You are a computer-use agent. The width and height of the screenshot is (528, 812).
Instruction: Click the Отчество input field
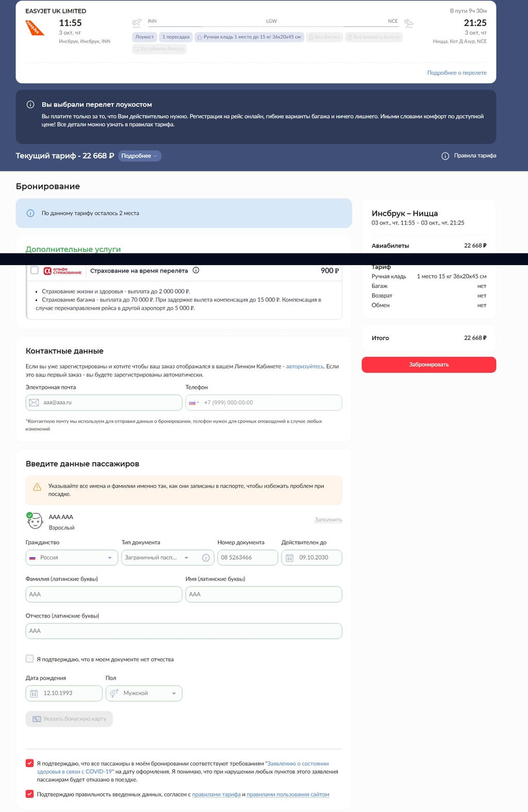coord(184,631)
